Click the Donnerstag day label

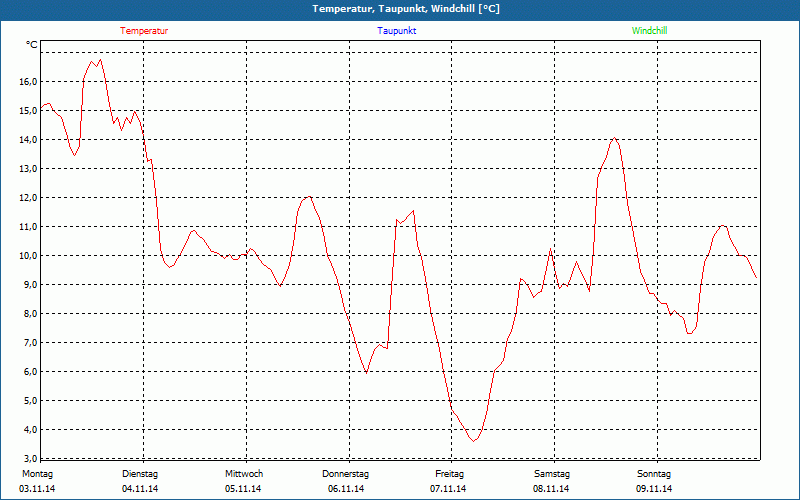tap(345, 474)
